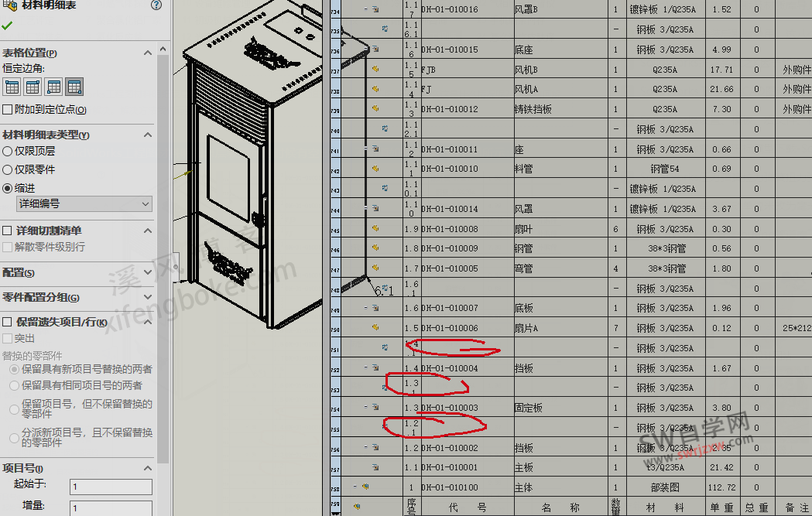Select 保留具有相同项目号的两者 radio button
The image size is (812, 516).
click(x=15, y=385)
